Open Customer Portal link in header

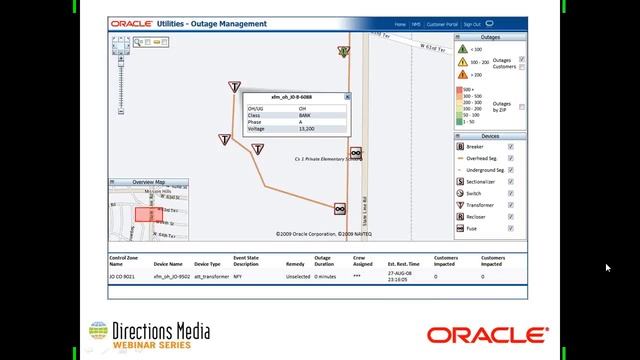[442, 24]
